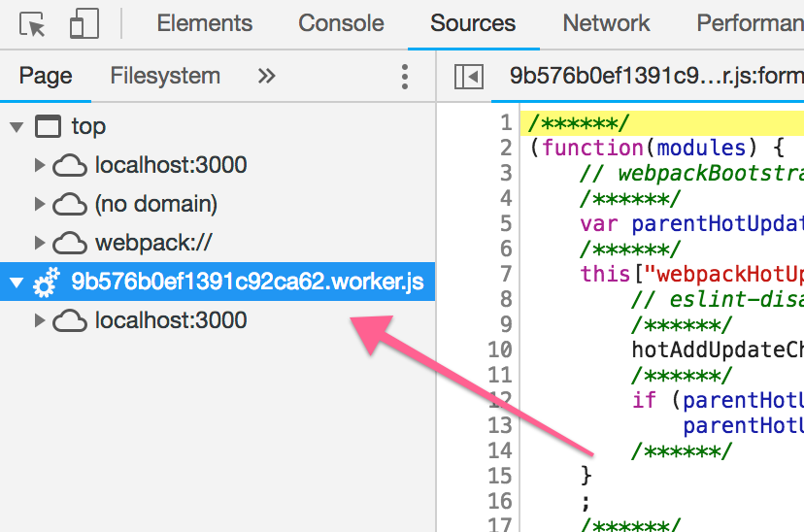Select the Filesystem navigator tab
This screenshot has height=532, width=804.
tap(165, 77)
